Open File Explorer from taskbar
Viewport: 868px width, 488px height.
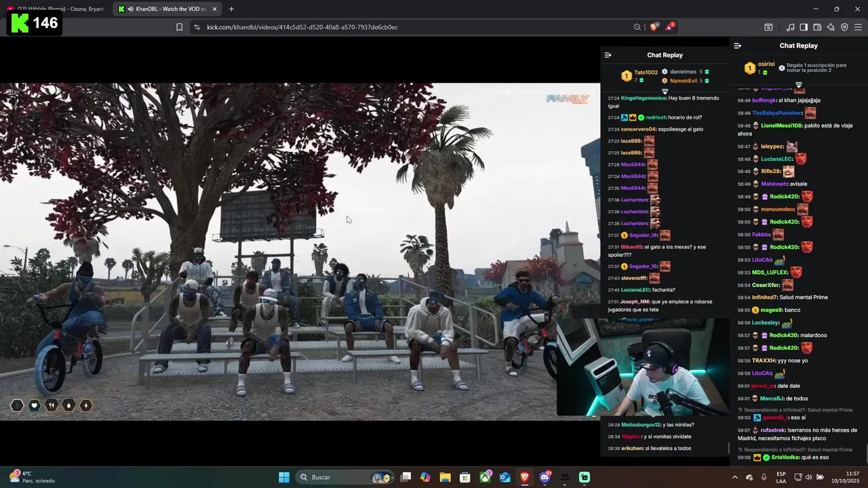(x=445, y=477)
